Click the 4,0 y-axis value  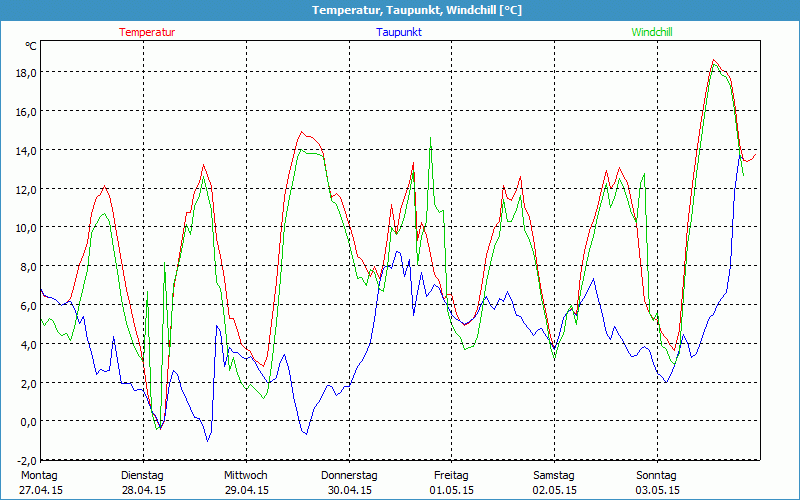click(x=29, y=344)
